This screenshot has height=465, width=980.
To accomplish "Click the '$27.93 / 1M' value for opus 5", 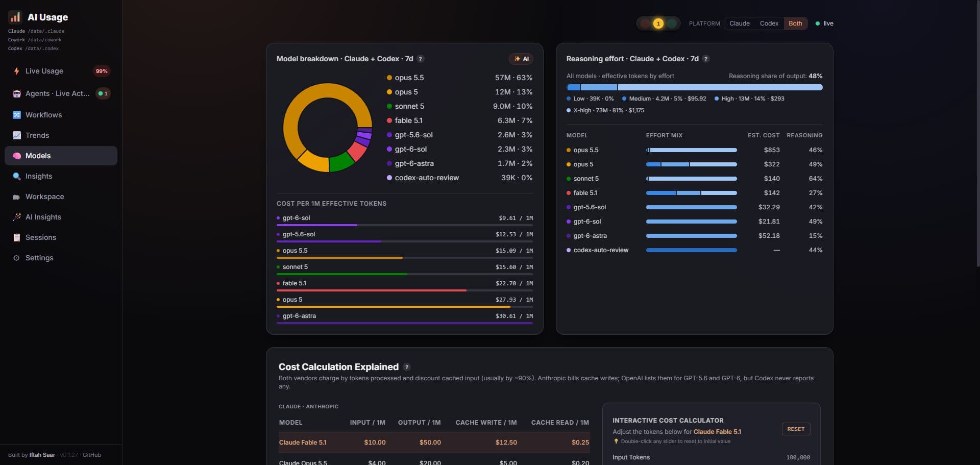I will click(514, 300).
